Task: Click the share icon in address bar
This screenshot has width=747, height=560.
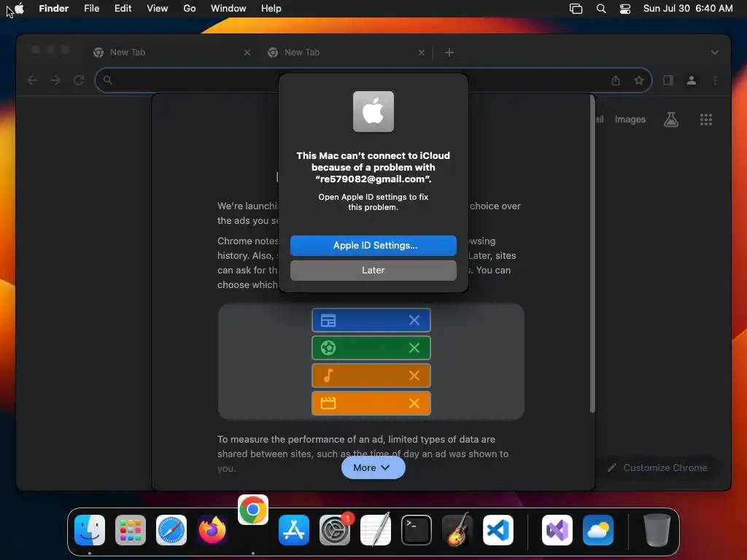Action: click(616, 80)
